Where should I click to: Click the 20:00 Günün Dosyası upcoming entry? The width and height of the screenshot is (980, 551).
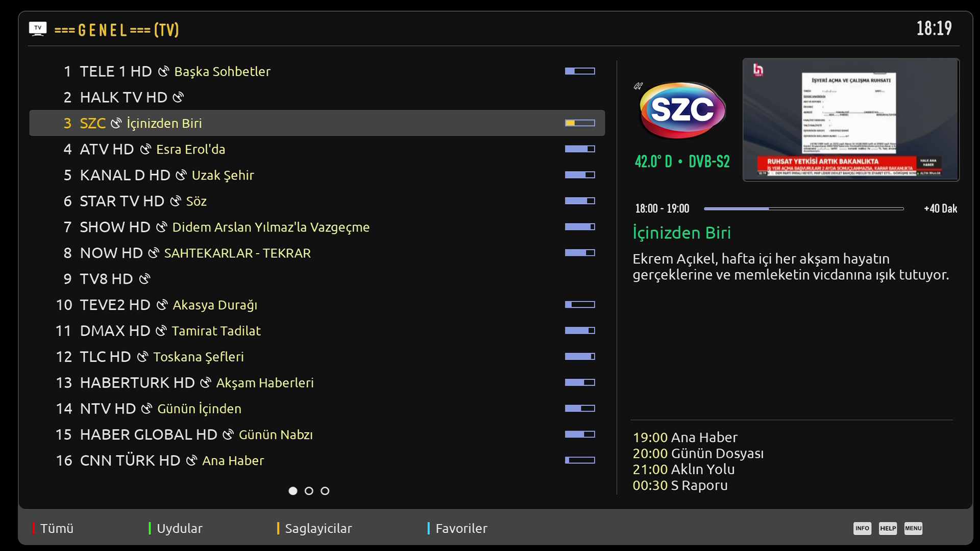click(x=698, y=454)
